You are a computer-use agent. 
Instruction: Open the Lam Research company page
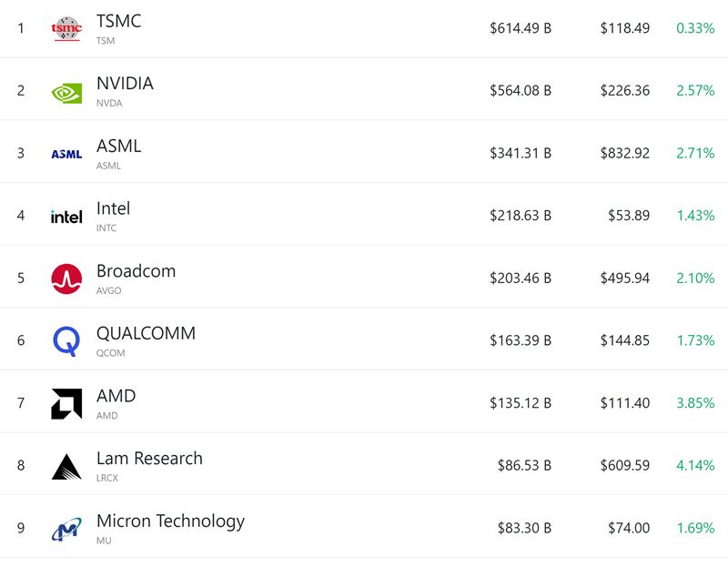point(149,459)
